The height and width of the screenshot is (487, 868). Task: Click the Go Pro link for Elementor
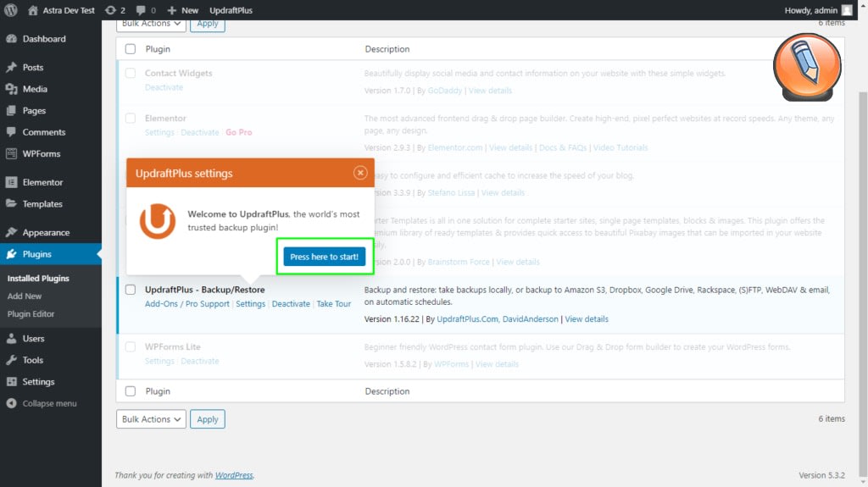click(238, 132)
